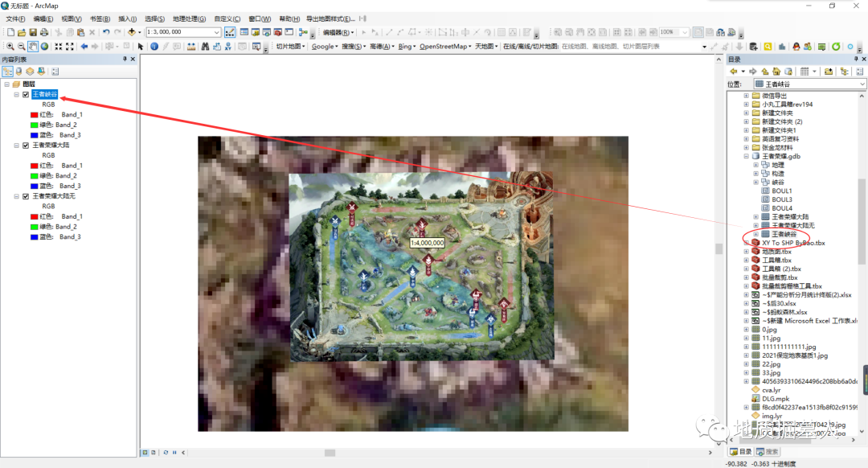Expand the 地理 feature dataset node
The width and height of the screenshot is (868, 468).
(x=755, y=165)
